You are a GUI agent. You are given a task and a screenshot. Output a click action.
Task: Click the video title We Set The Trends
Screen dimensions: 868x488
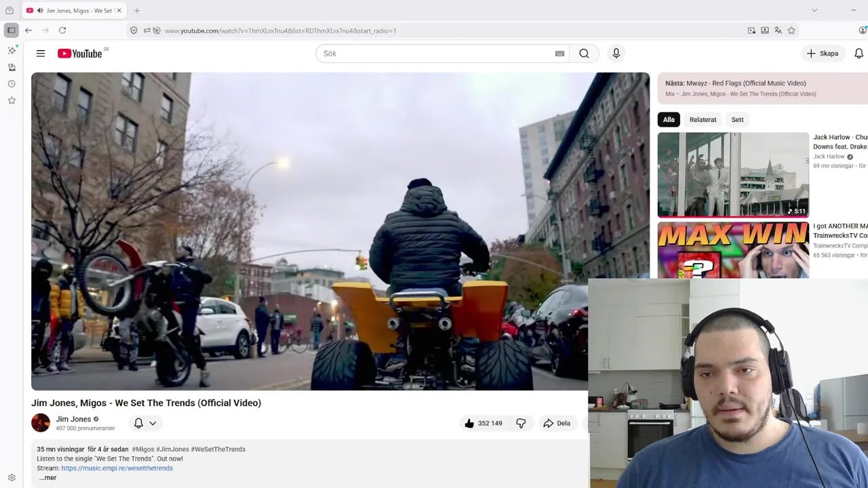(146, 403)
